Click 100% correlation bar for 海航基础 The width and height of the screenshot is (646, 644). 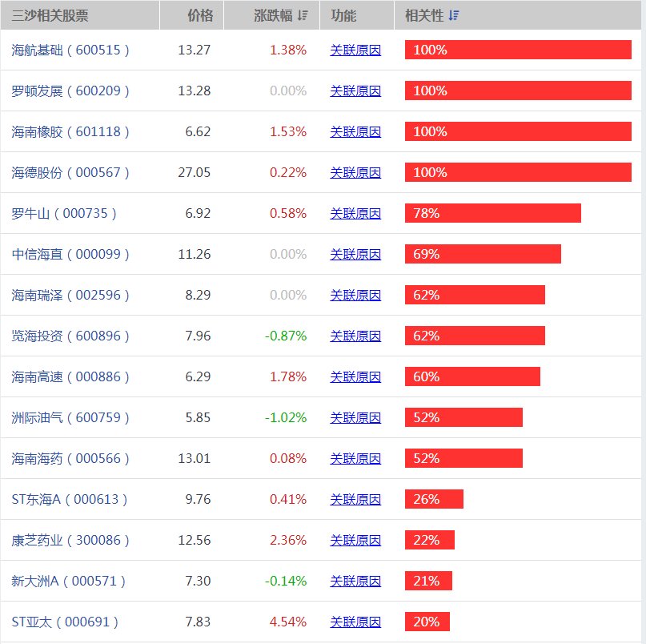pos(518,50)
